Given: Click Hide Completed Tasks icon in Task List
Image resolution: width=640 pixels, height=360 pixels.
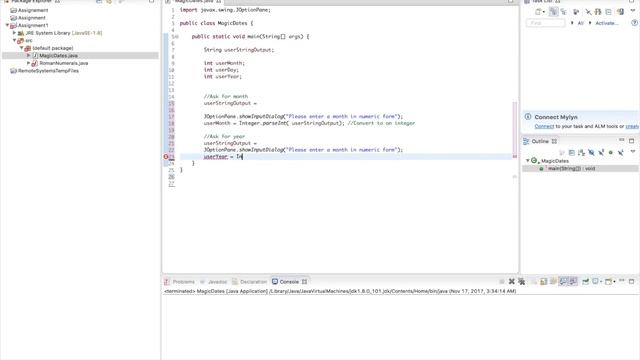Looking at the screenshot, I should pos(588,12).
